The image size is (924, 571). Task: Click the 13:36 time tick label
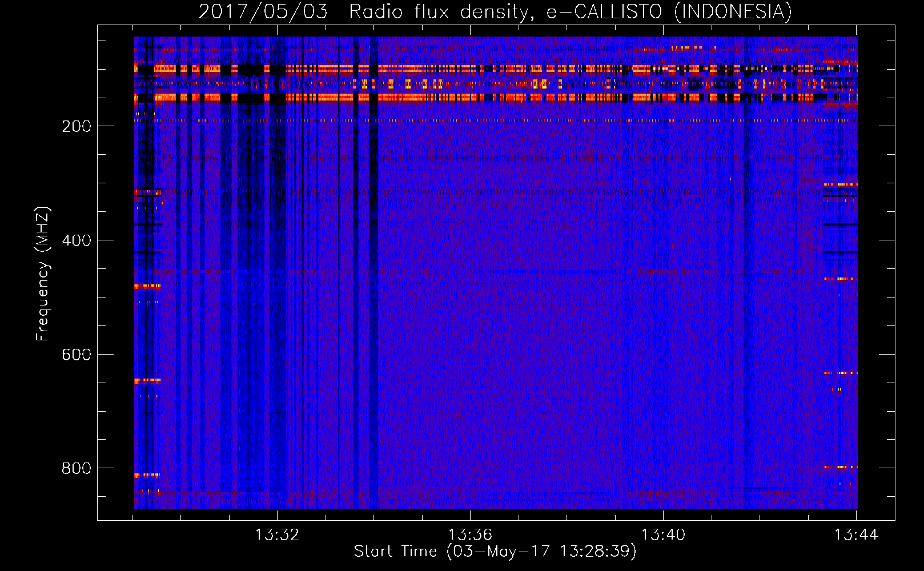470,535
